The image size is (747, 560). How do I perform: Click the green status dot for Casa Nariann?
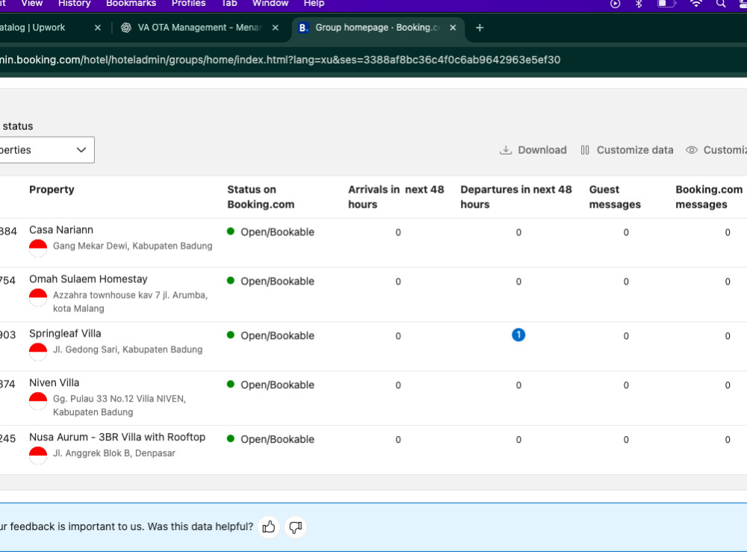[231, 231]
